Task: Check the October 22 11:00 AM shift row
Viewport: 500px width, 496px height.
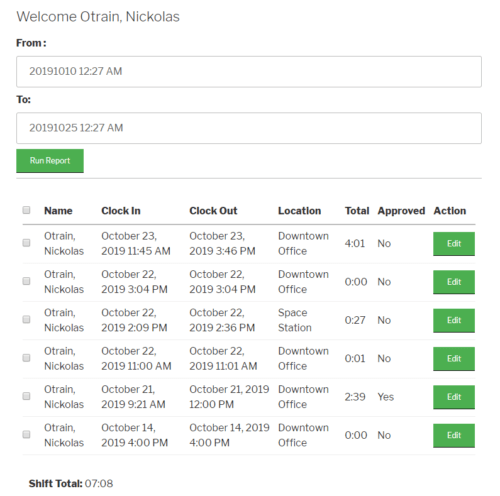Action: point(26,358)
